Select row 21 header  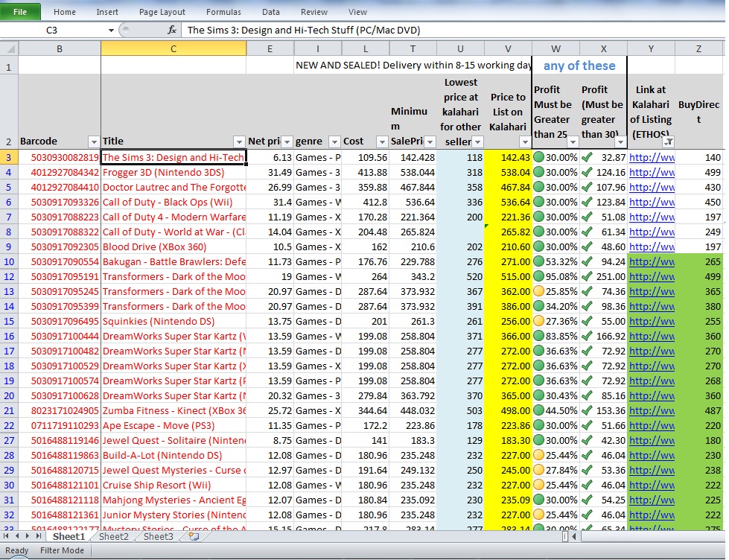9,411
